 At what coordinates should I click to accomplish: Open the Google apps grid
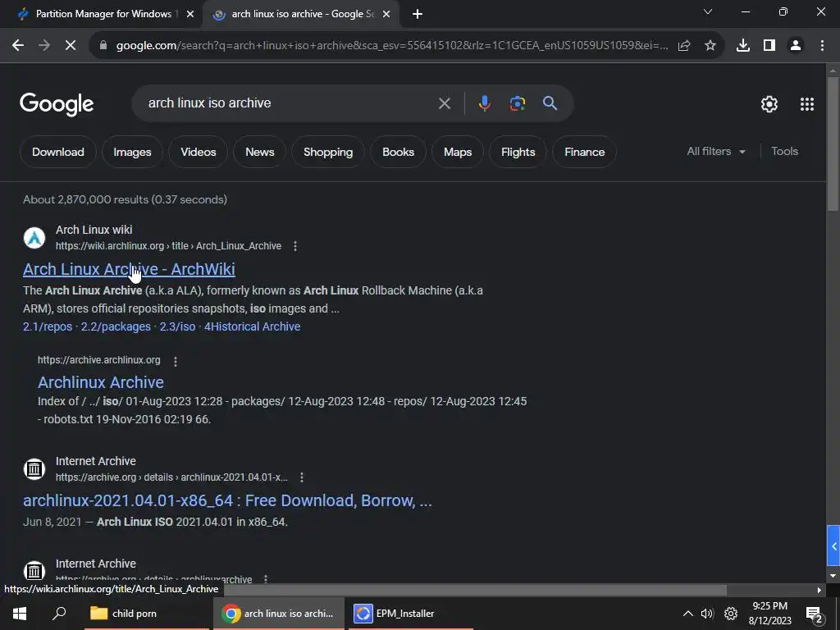coord(807,104)
